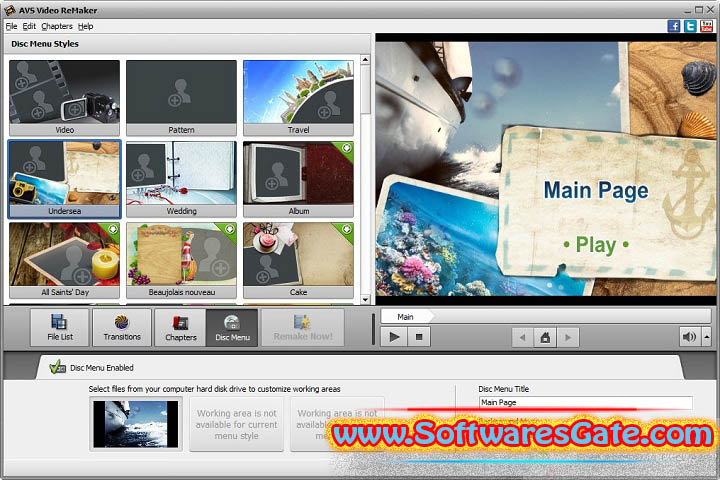Select the Album disc menu style

[x=298, y=179]
